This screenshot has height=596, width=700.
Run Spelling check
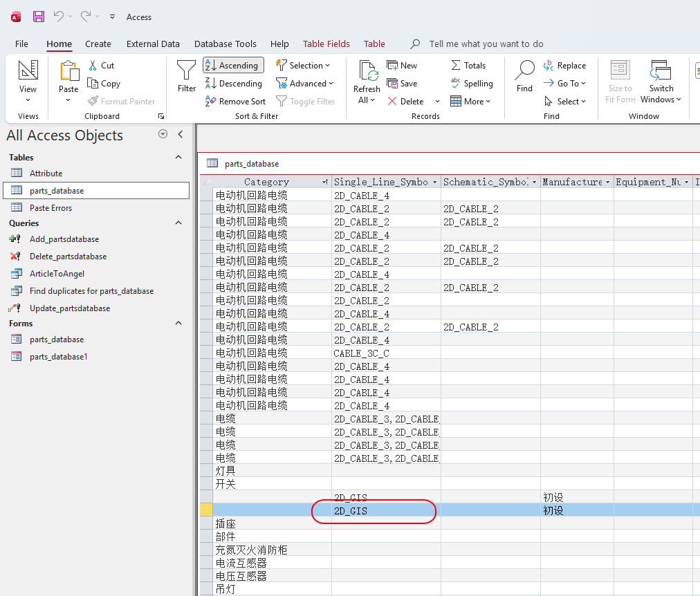coord(472,84)
